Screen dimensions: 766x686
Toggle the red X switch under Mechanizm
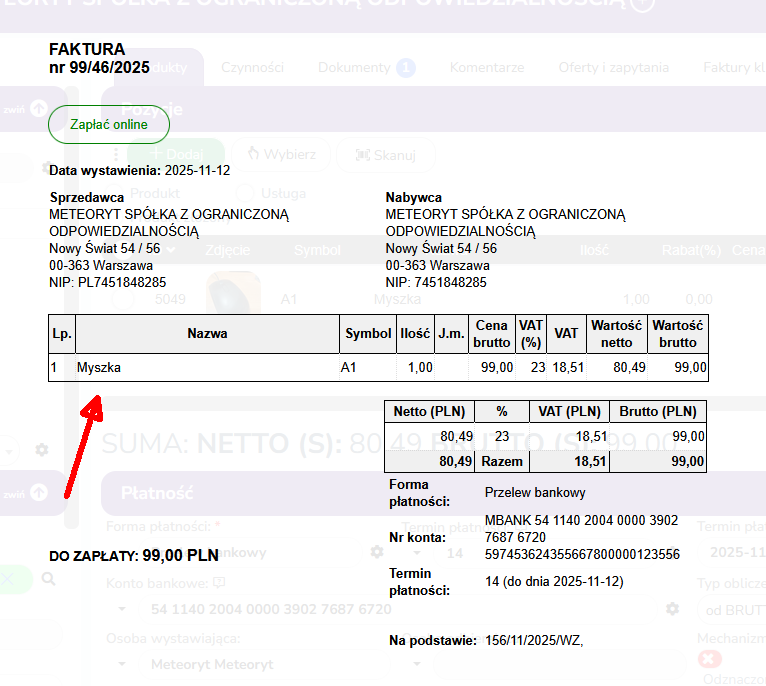pos(710,658)
